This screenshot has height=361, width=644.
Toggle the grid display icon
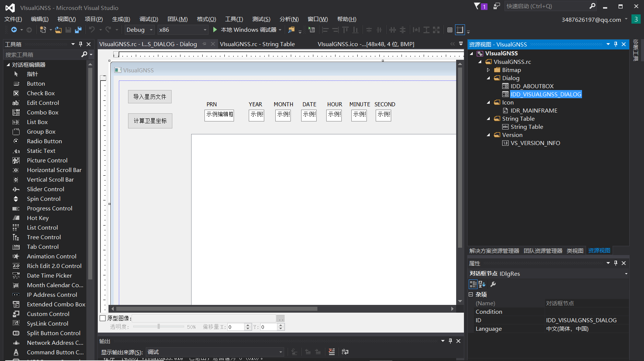pos(450,30)
